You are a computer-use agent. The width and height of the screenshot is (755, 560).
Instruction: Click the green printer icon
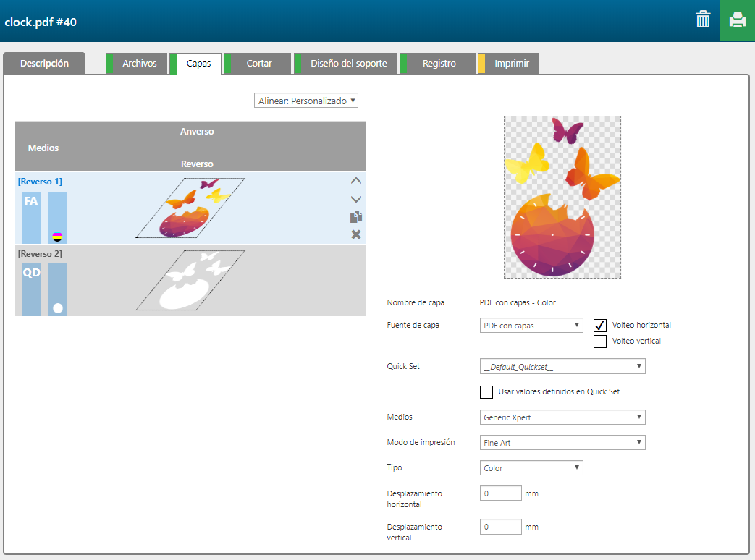point(737,20)
